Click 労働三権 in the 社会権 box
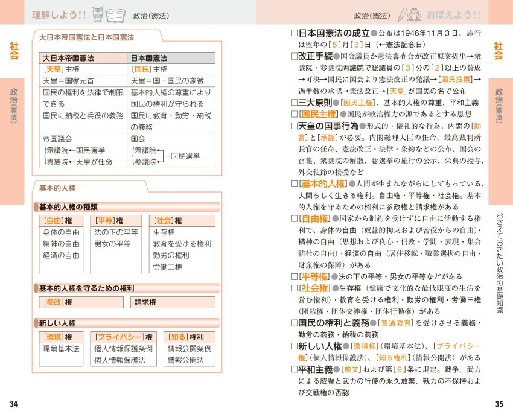This screenshot has width=513, height=420. (x=167, y=267)
